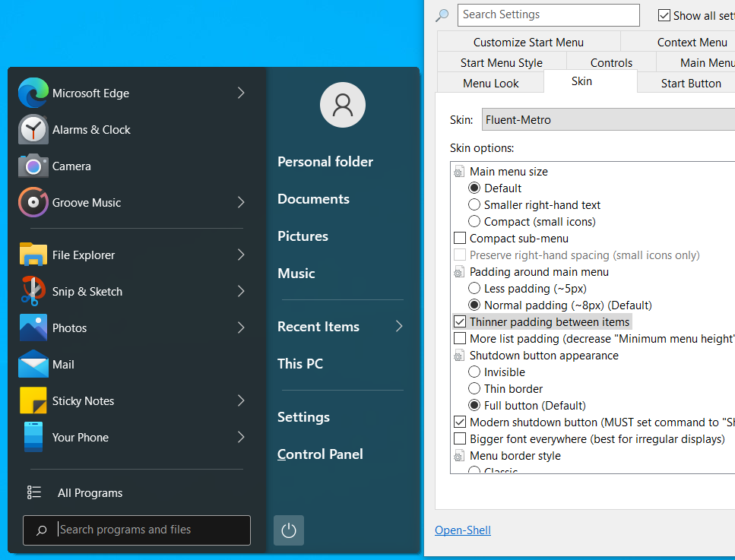The width and height of the screenshot is (735, 560).
Task: Open Pictures folder link
Action: (303, 236)
